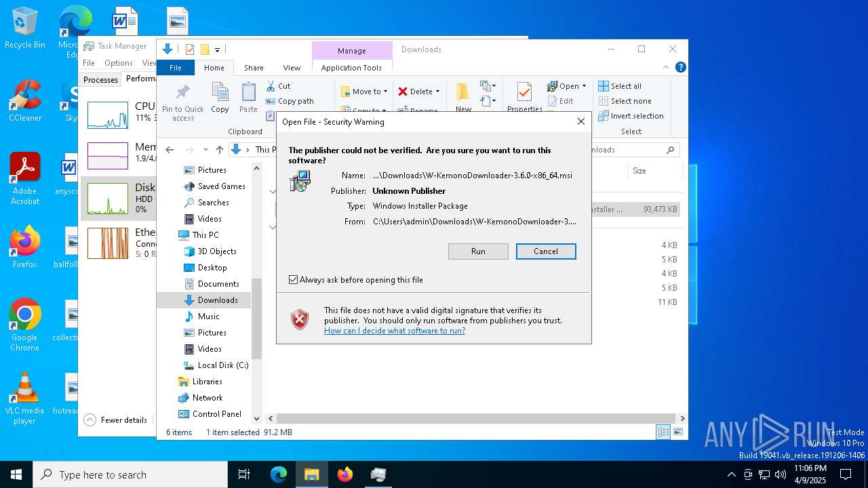Click the Cut scissors icon

271,86
